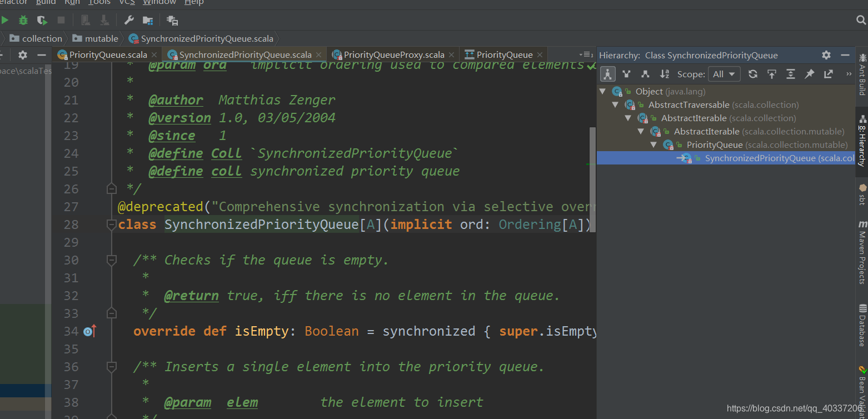868x419 pixels.
Task: Start debugging with the green bug icon
Action: (23, 21)
